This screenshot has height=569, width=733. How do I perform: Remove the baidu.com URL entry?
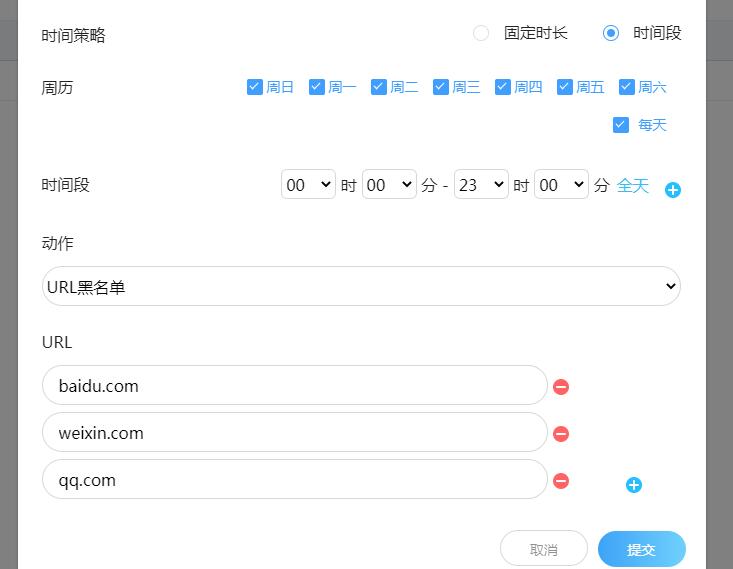561,387
